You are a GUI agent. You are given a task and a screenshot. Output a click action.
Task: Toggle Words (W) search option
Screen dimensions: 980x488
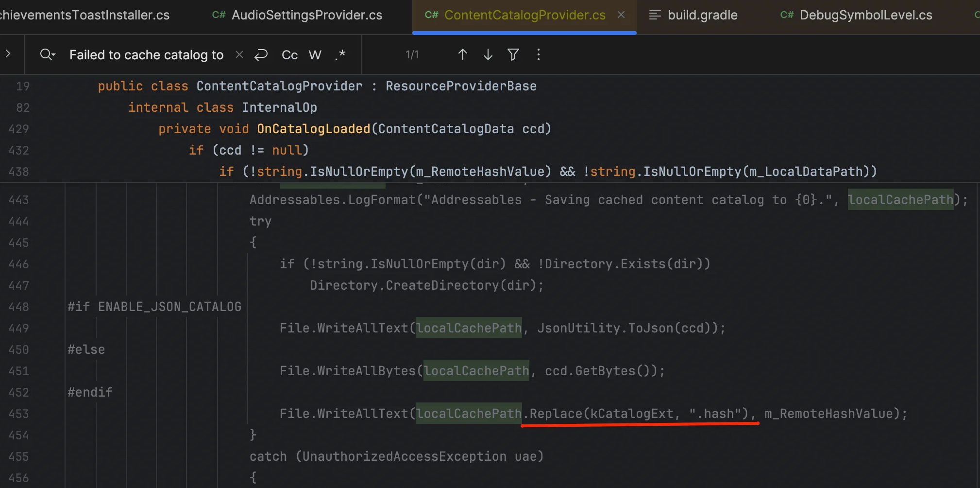point(315,55)
